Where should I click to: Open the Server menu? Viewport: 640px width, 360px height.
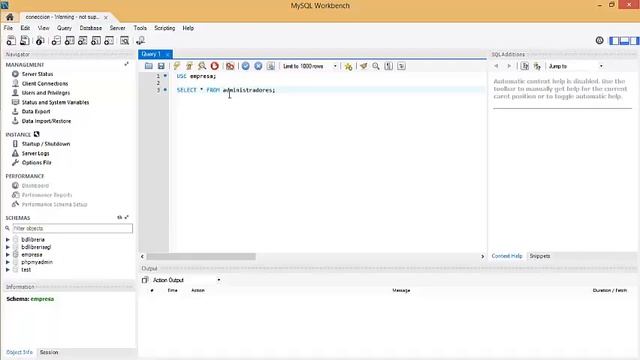(118, 28)
